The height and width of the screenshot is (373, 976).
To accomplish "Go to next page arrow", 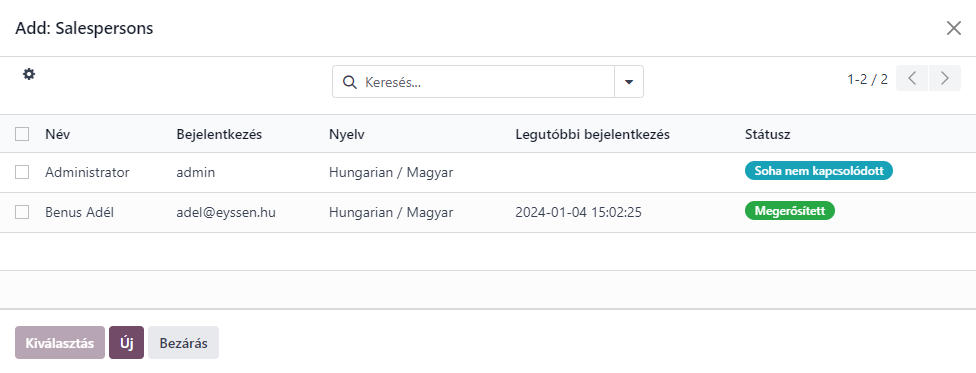I will tap(945, 78).
